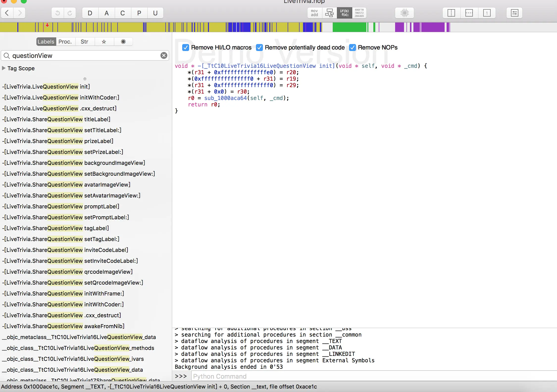Select pseudo-code if(b) f(x) view
This screenshot has height=392, width=557.
point(344,13)
